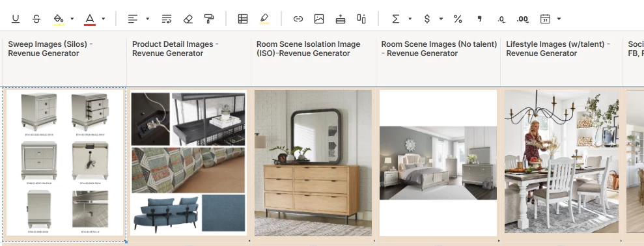
Task: Click the bedroom room scene image
Action: [438, 163]
